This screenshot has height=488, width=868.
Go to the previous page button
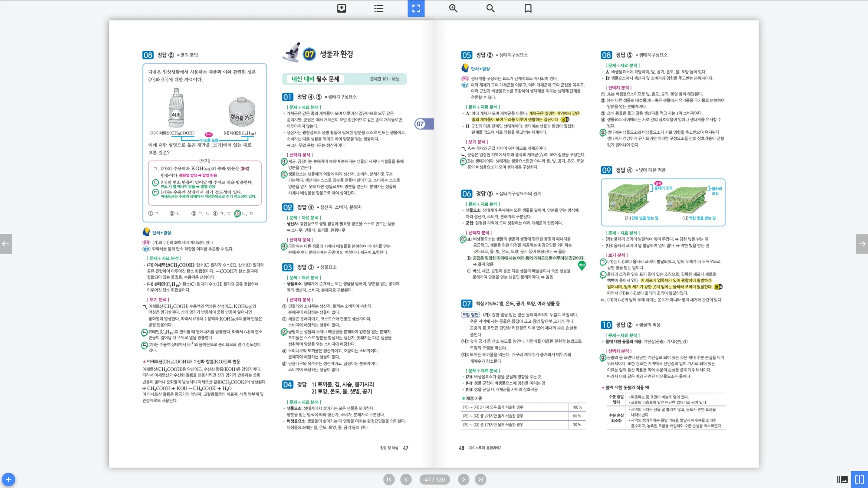406,479
